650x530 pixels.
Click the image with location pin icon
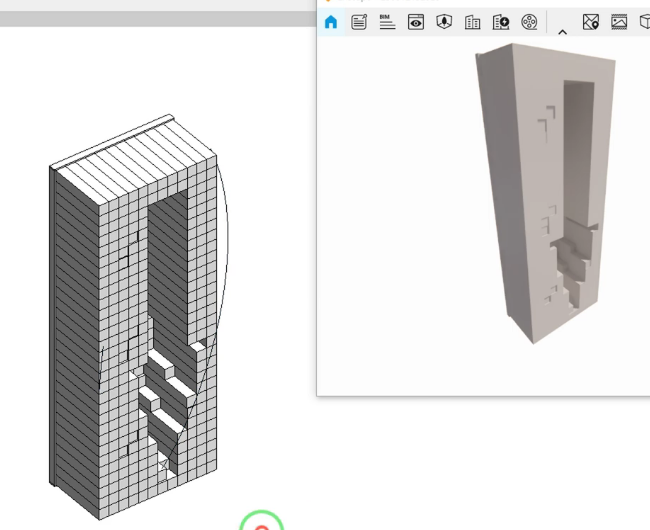coord(591,22)
